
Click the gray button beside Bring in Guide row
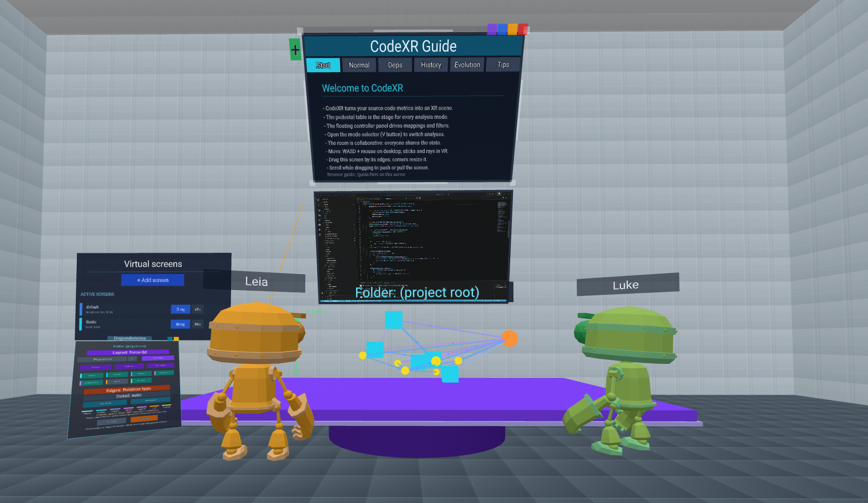(x=198, y=324)
